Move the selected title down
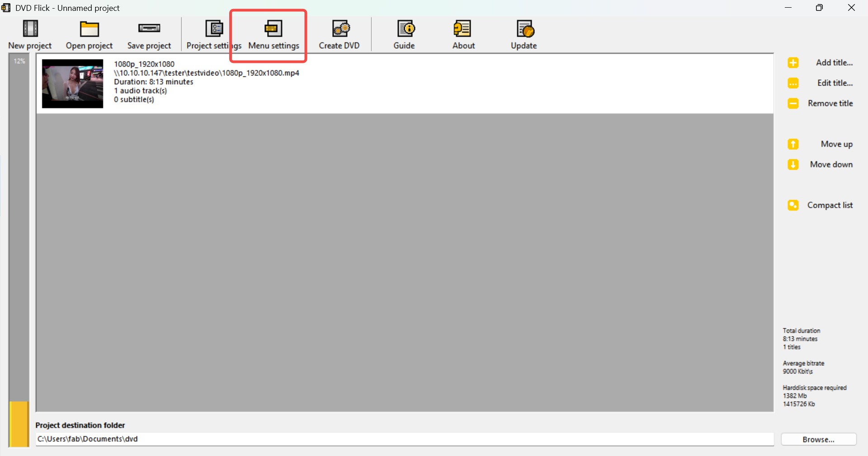868x456 pixels. tap(832, 164)
